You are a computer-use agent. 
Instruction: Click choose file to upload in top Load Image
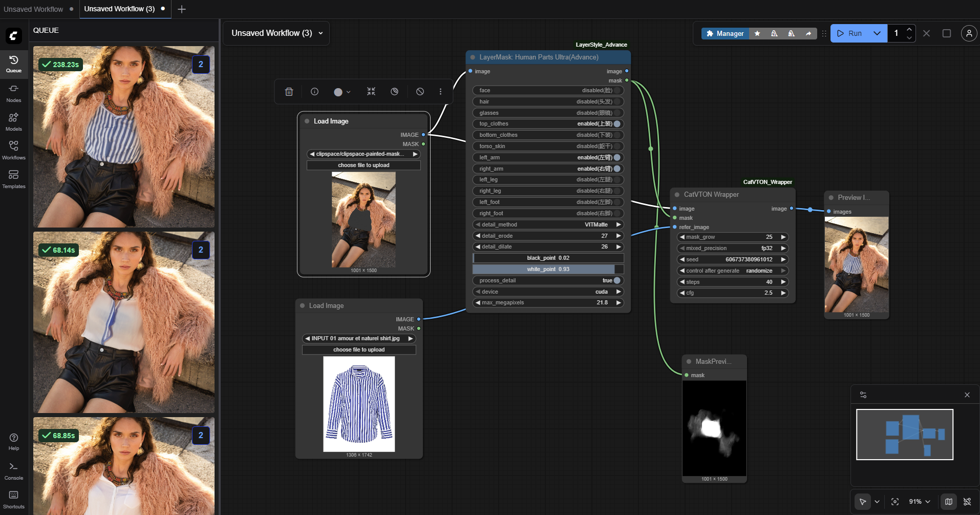click(364, 165)
